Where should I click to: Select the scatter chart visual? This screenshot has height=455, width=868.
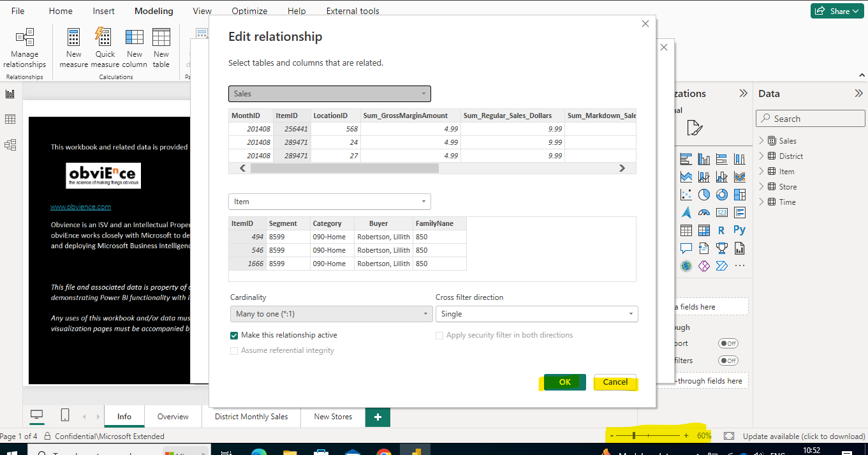pos(686,195)
